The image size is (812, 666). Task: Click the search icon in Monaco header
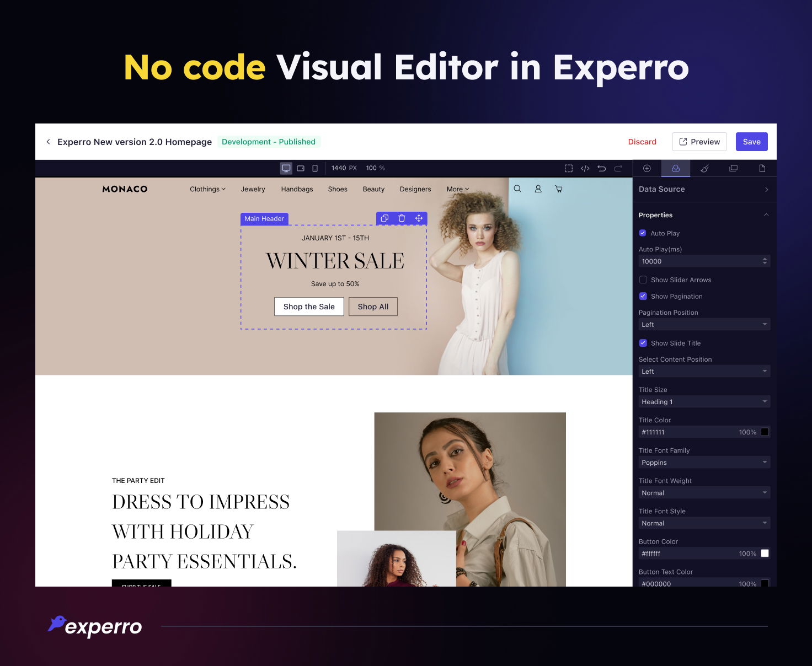[517, 189]
